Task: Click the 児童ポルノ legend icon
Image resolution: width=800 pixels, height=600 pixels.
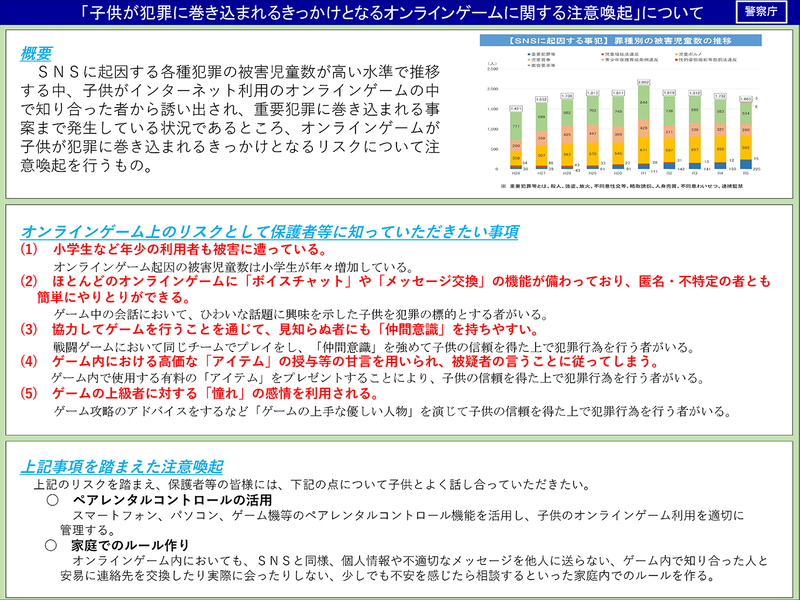Action: coord(675,53)
